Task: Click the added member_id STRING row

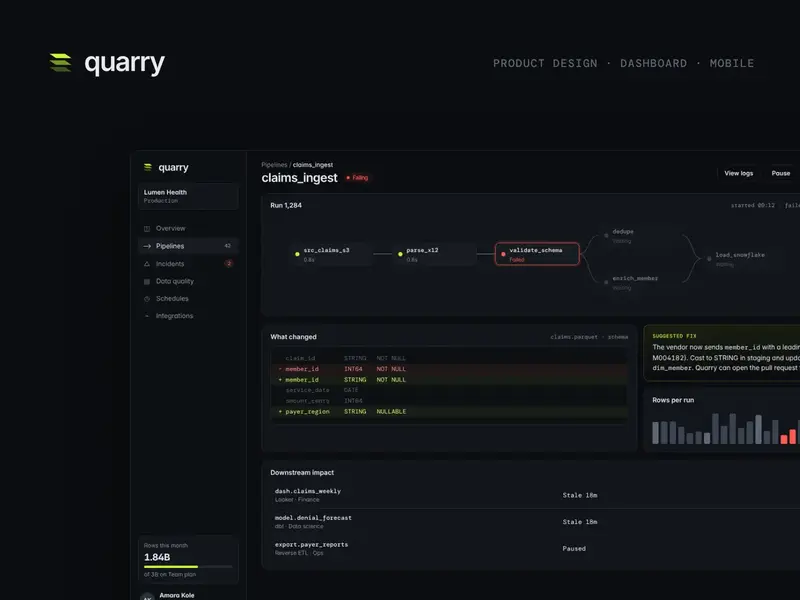Action: (x=449, y=380)
